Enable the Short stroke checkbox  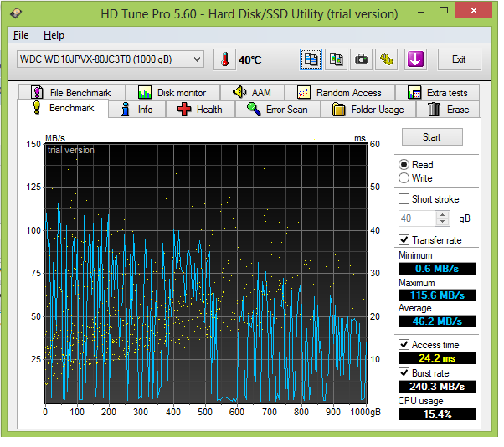point(405,199)
